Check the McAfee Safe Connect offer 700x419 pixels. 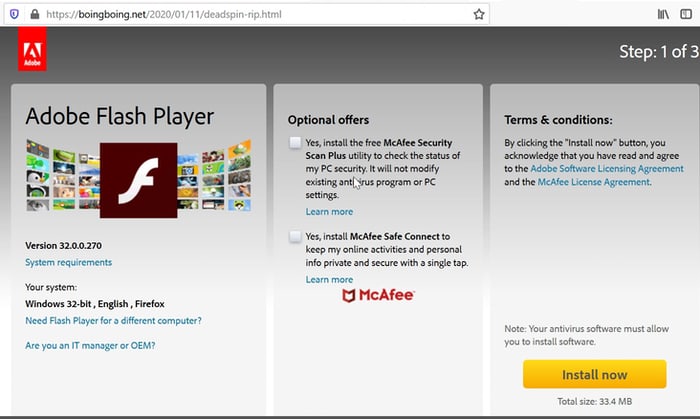(x=295, y=236)
